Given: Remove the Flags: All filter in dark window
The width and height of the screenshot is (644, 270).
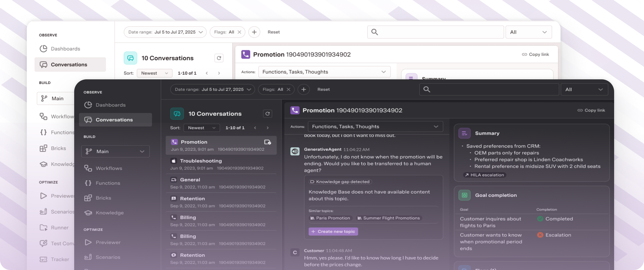Looking at the screenshot, I should coord(289,89).
